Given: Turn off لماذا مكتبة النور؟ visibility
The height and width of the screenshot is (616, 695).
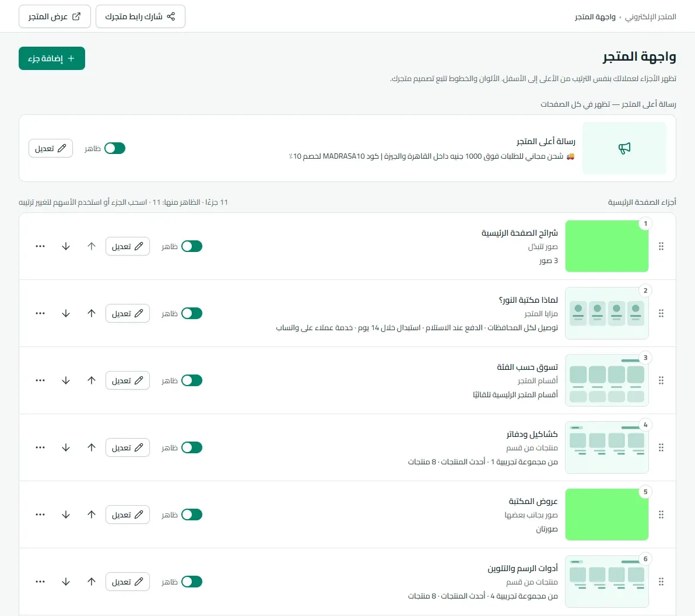Looking at the screenshot, I should click(x=192, y=313).
